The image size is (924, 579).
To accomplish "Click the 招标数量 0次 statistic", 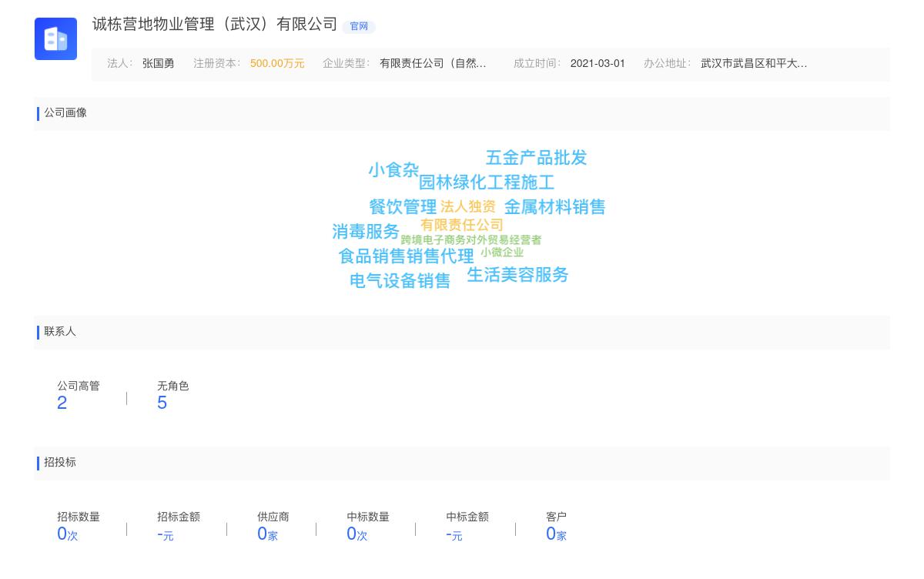I will point(77,525).
